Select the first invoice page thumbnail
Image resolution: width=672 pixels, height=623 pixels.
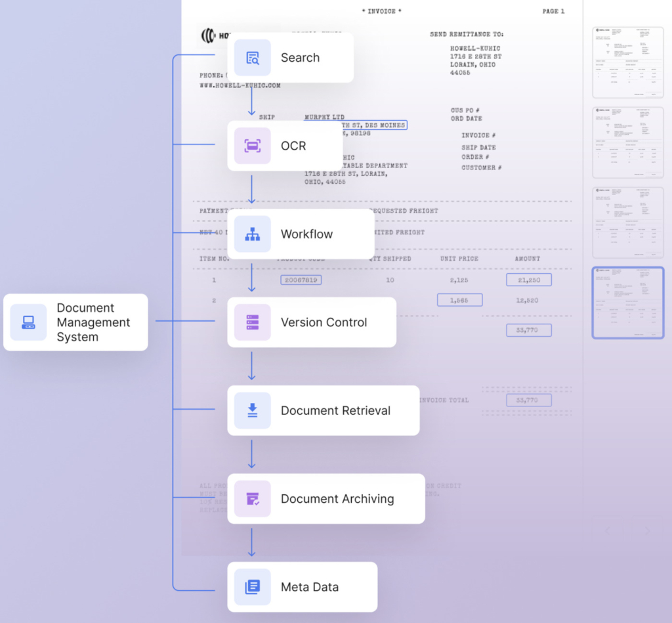coord(628,62)
